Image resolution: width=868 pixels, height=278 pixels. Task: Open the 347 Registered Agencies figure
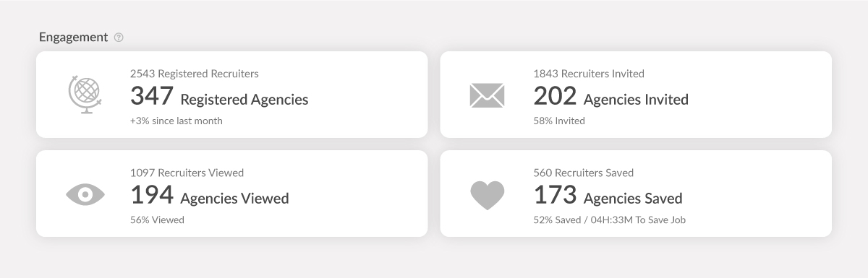click(x=219, y=96)
